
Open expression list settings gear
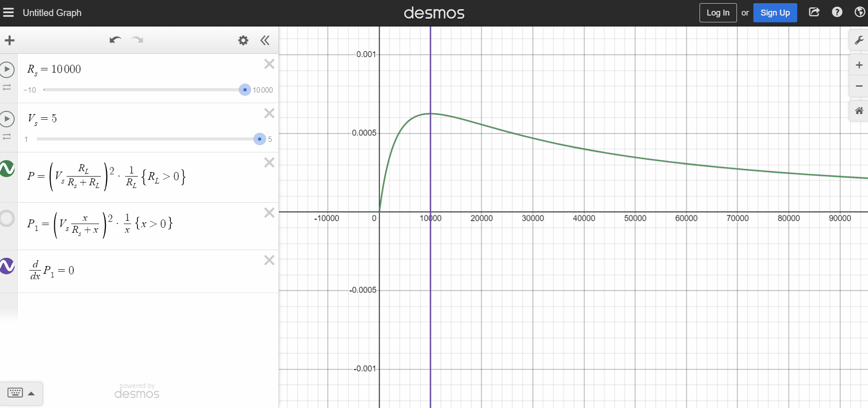(x=243, y=41)
